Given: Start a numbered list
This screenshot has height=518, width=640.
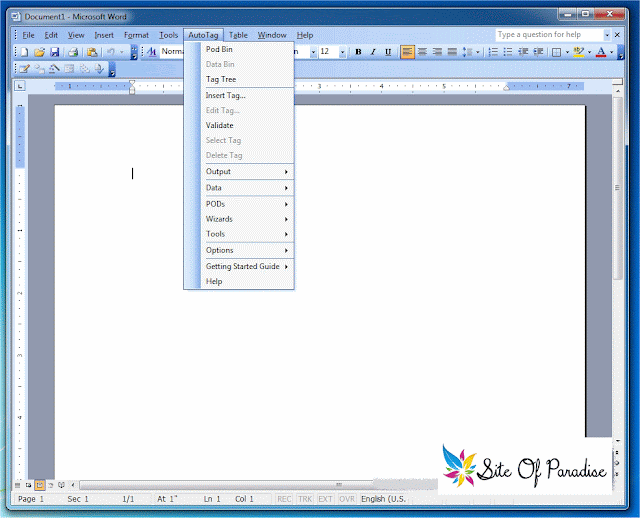Looking at the screenshot, I should 493,52.
